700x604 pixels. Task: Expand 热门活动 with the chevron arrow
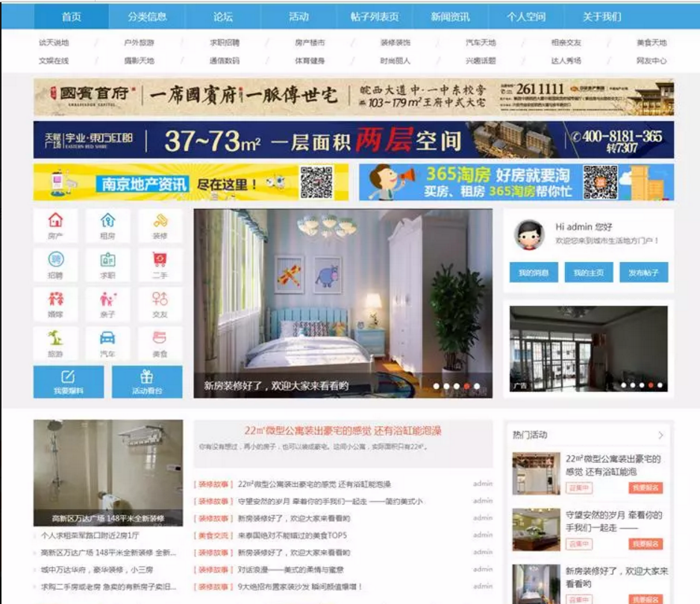(x=660, y=435)
